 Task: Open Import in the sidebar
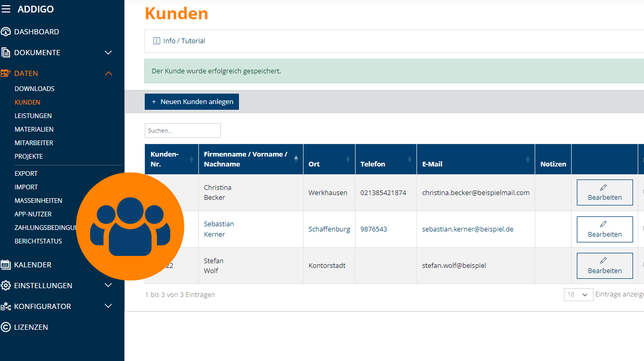click(x=26, y=187)
